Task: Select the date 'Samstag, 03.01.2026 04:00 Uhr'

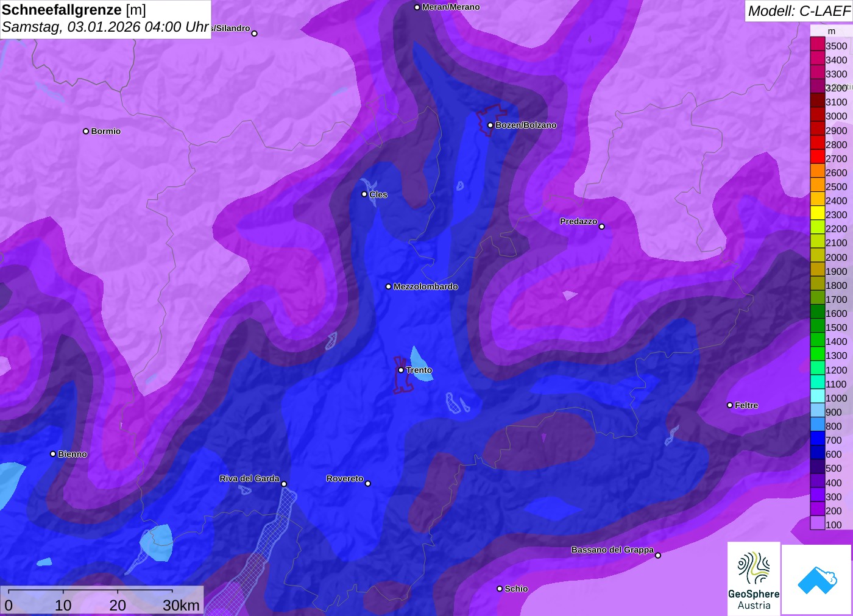Action: (105, 27)
